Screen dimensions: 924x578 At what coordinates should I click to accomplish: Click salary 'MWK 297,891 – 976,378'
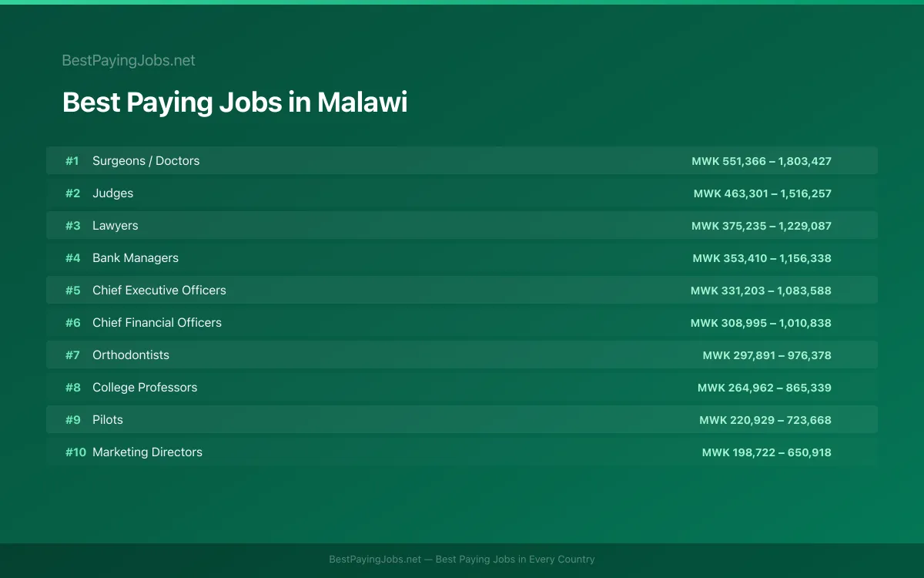coord(767,355)
